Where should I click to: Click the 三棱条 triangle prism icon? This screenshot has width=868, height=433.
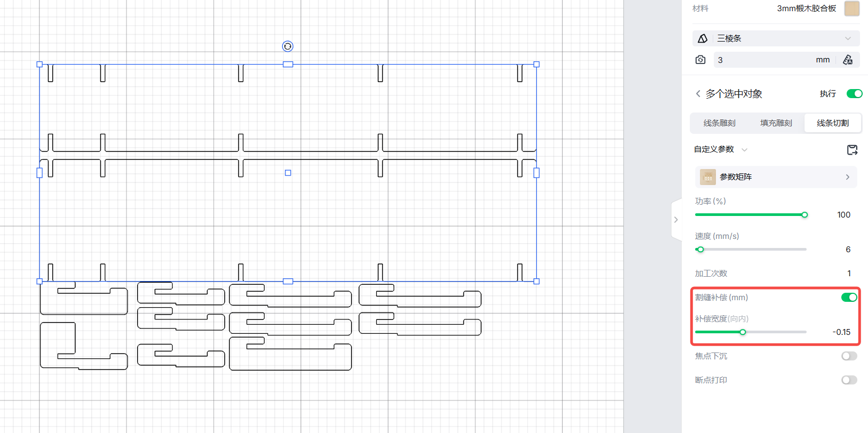pyautogui.click(x=703, y=38)
